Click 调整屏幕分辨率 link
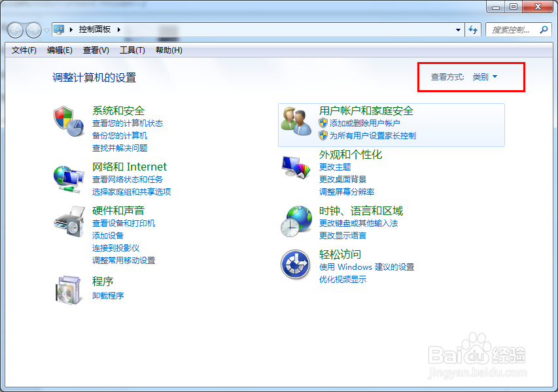The image size is (558, 392). point(347,192)
